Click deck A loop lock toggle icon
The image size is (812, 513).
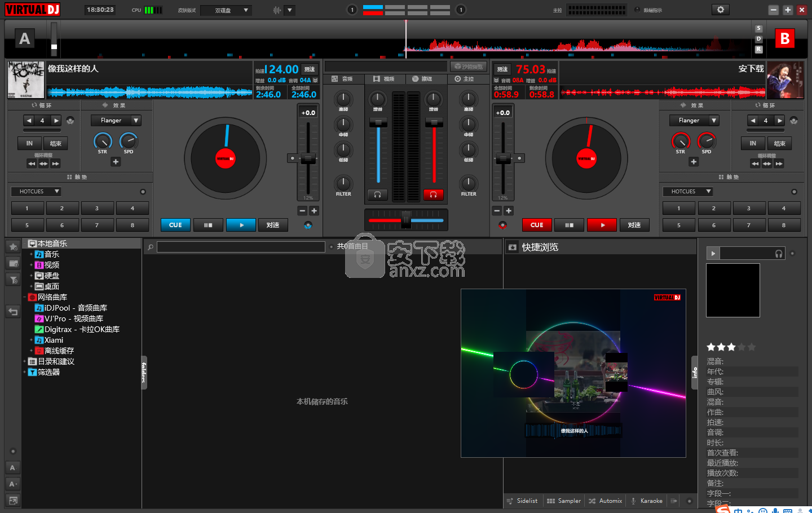coord(70,120)
